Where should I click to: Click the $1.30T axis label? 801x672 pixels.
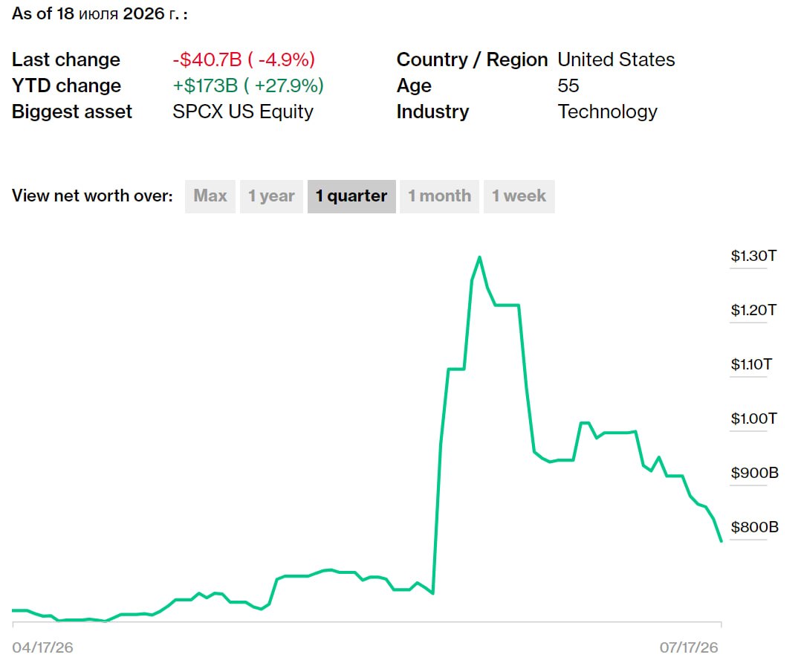point(753,256)
